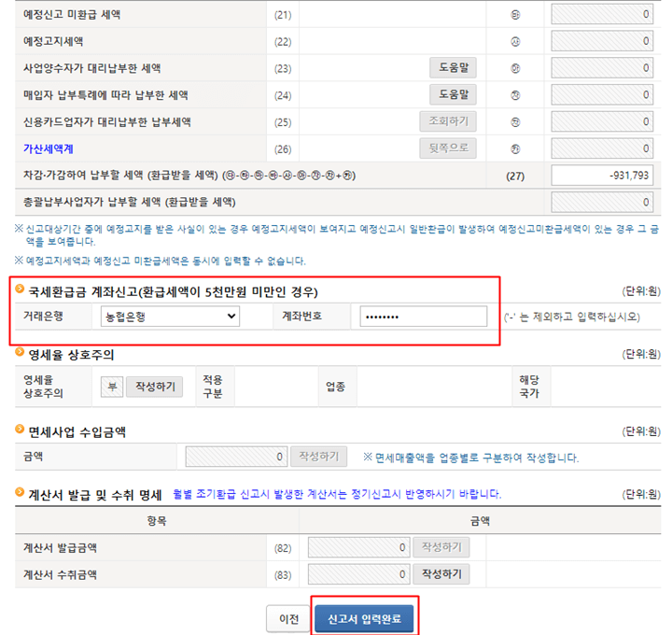This screenshot has width=672, height=635.
Task: Open the 거래은행 bank dropdown showing 농협은행
Action: [x=170, y=317]
